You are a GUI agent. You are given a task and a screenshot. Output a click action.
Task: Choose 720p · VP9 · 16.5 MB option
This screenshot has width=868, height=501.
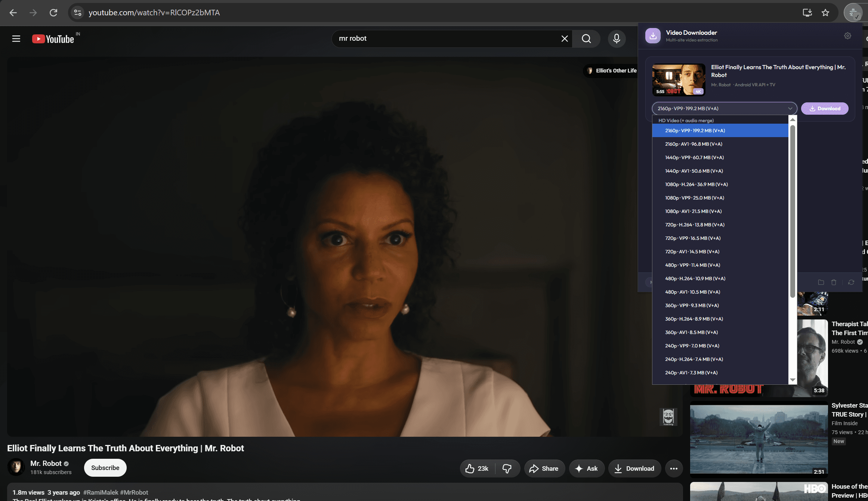(x=720, y=238)
